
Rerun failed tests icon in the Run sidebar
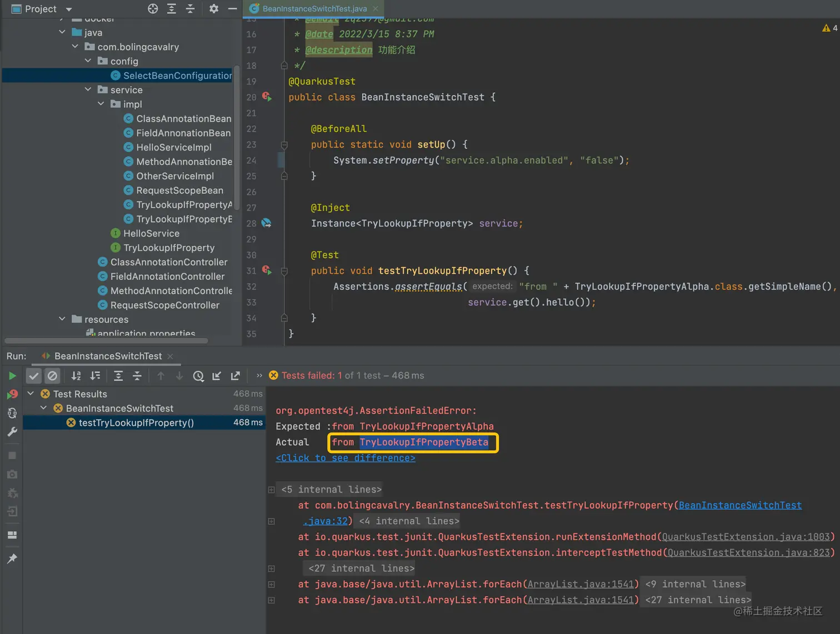pos(12,394)
